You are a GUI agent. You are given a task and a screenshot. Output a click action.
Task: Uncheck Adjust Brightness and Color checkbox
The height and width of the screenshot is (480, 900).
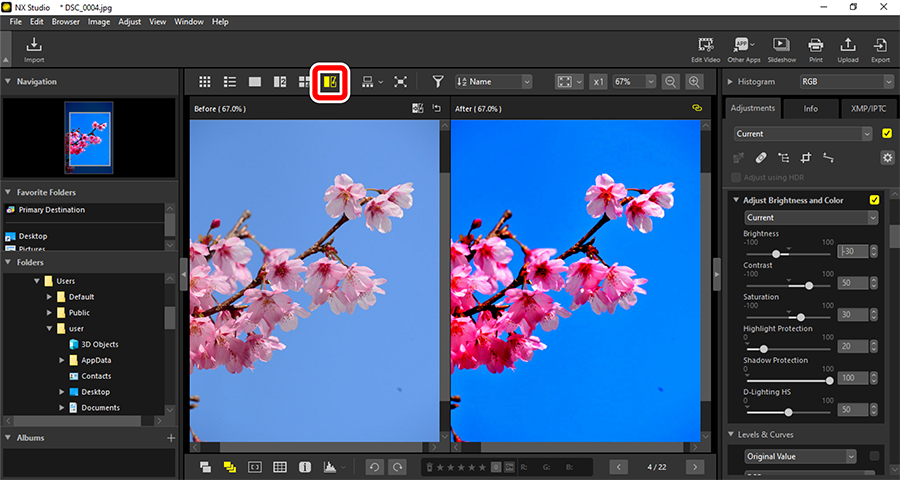point(874,200)
